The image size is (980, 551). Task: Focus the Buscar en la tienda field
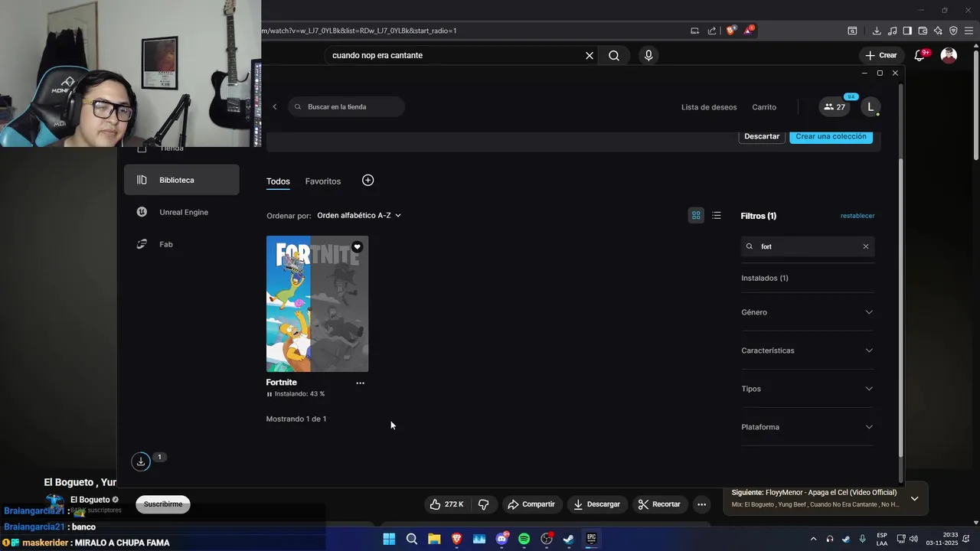346,107
